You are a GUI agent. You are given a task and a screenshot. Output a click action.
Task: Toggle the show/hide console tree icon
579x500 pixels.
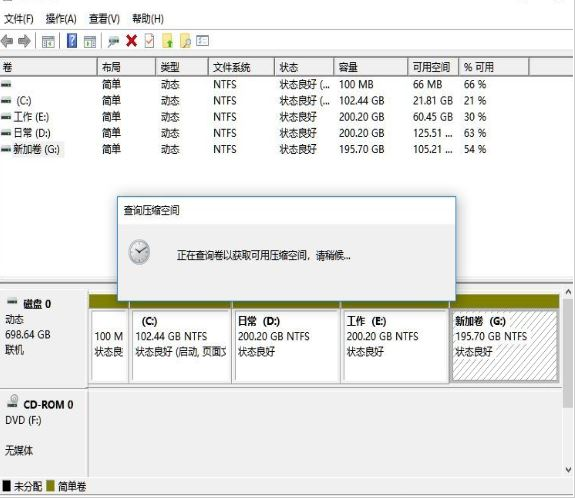[x=48, y=41]
